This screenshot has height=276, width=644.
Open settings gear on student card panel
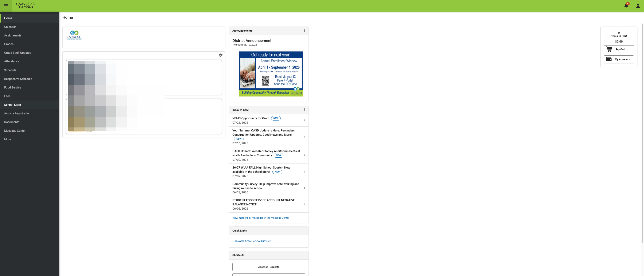pos(221,55)
